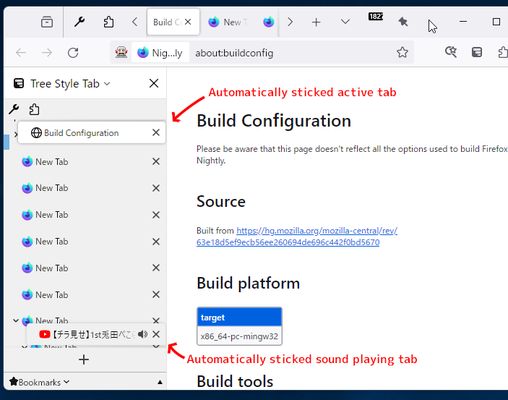Open the search-star toolbar icon

tap(451, 52)
